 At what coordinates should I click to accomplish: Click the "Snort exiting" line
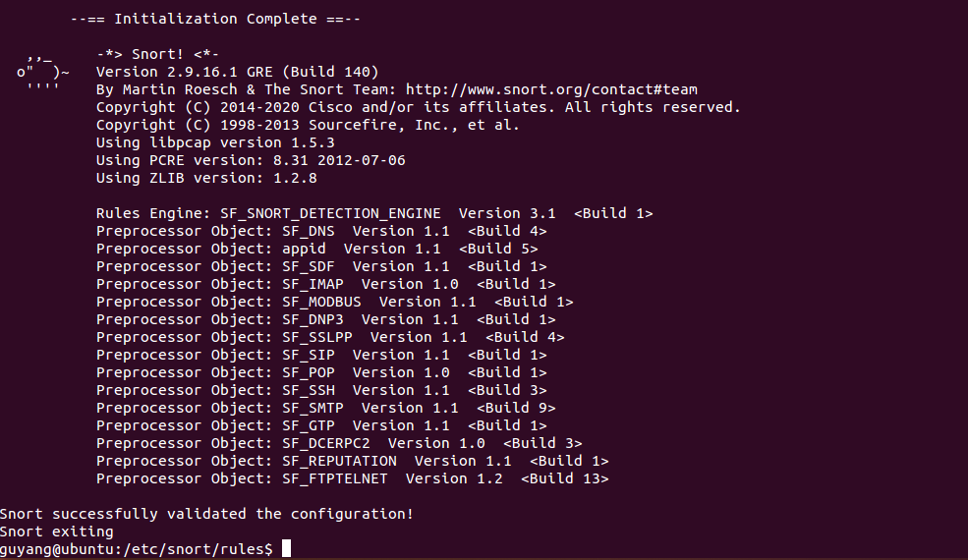click(x=57, y=532)
